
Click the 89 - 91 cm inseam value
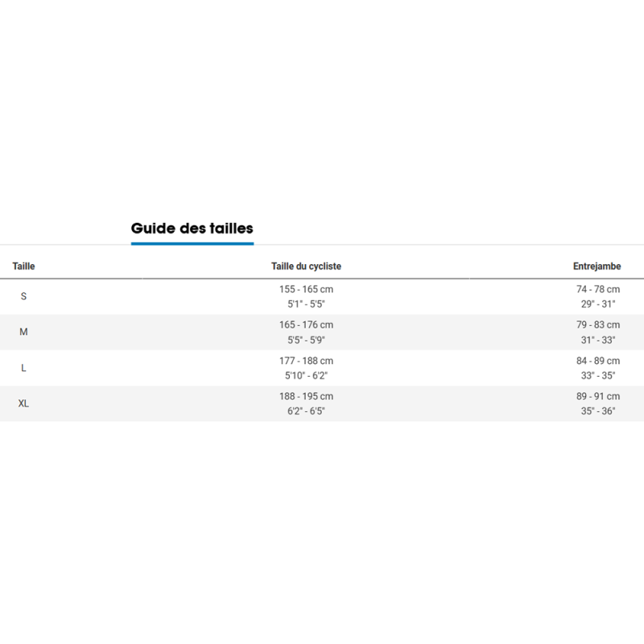[x=597, y=396]
